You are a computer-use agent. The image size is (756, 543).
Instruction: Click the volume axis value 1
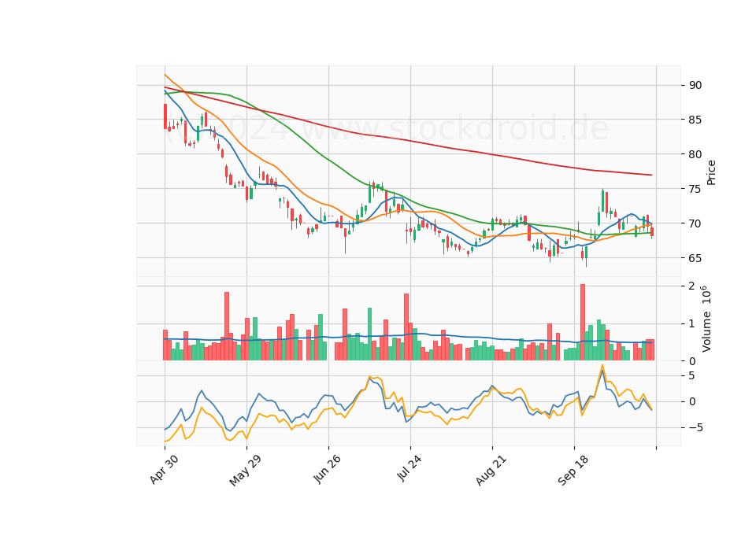click(x=692, y=323)
